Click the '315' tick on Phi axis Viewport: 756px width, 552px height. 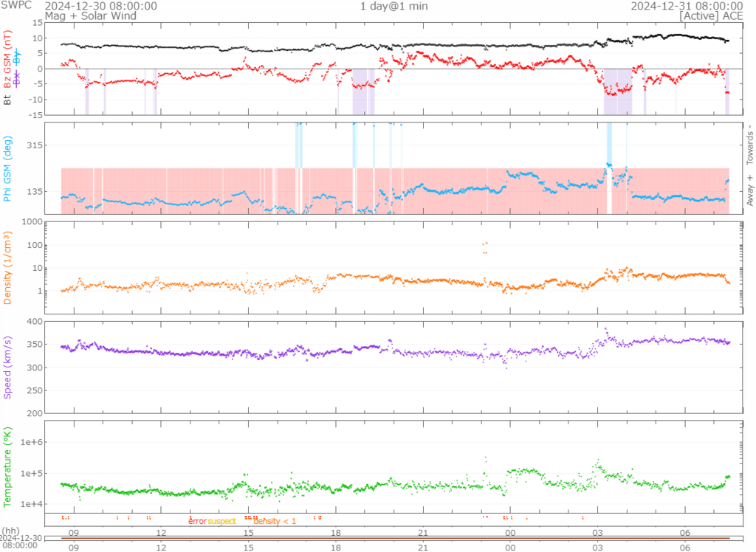[x=34, y=145]
